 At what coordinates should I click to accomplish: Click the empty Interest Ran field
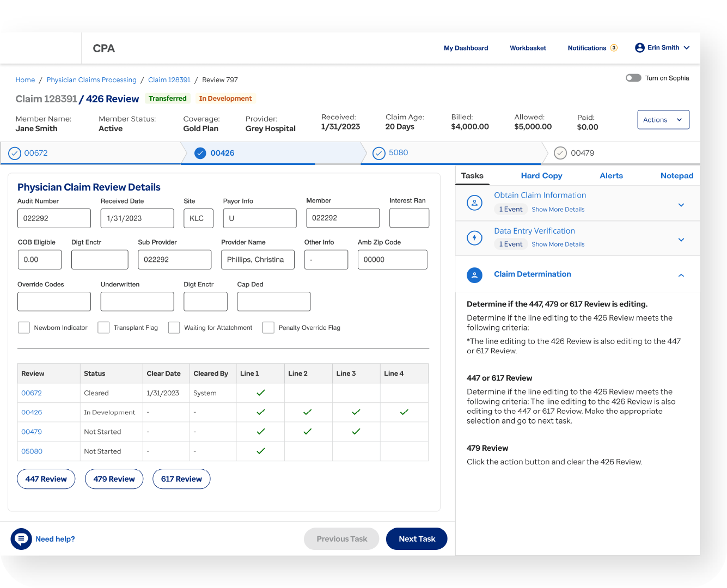click(409, 218)
